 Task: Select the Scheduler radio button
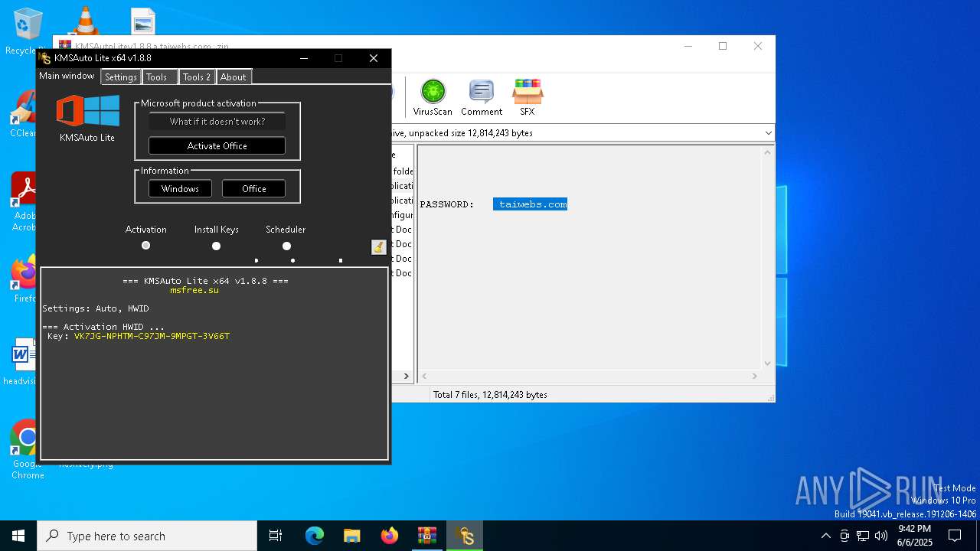click(286, 246)
